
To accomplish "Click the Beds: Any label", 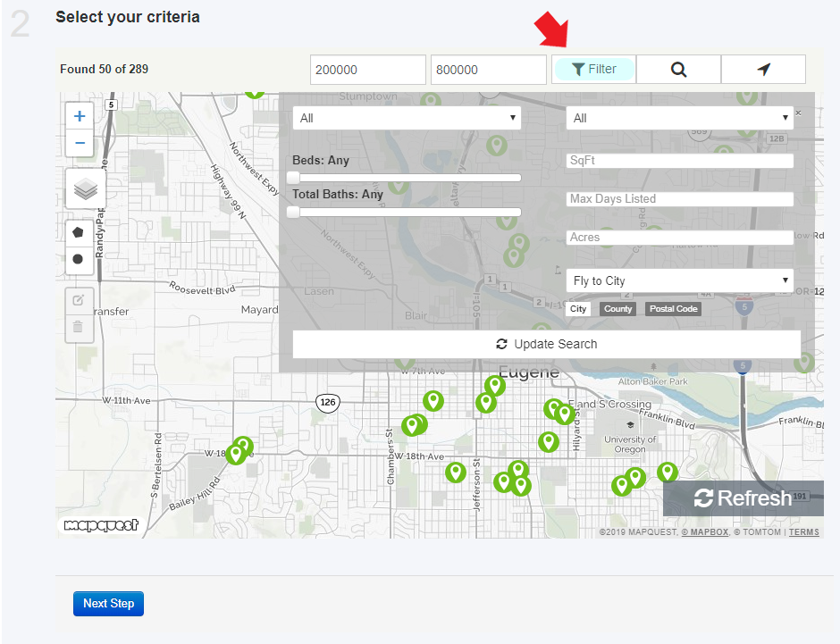I will point(320,160).
